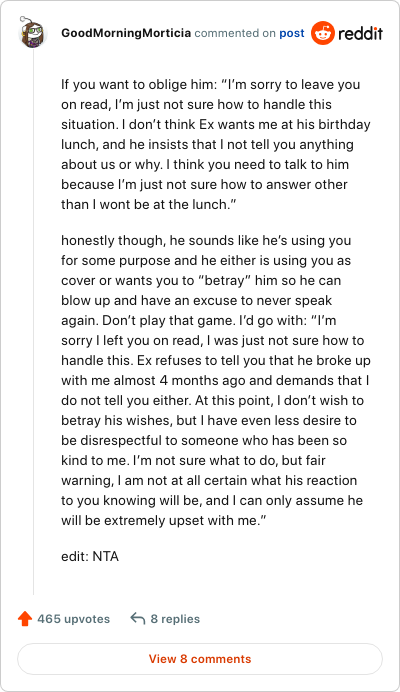
Task: Select the "8 replies" label
Action: [175, 619]
